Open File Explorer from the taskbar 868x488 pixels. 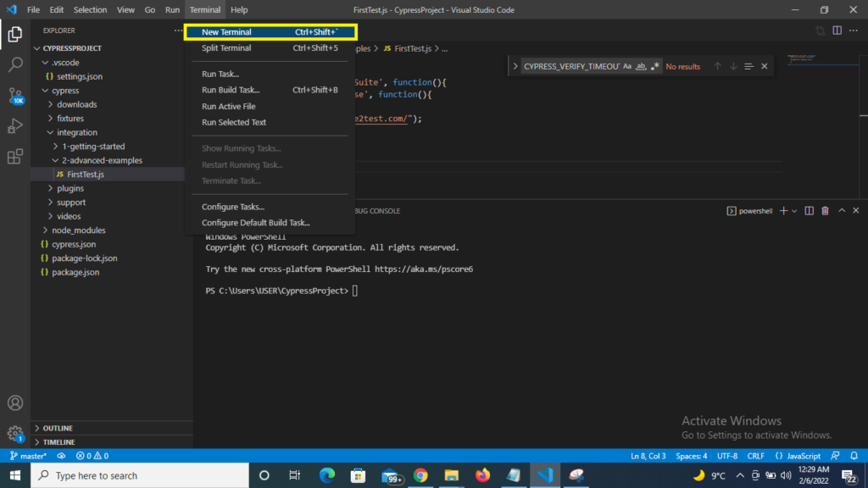pos(452,475)
